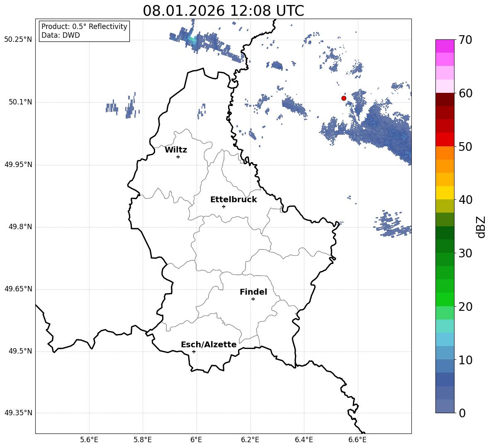The width and height of the screenshot is (491, 448).
Task: Click the longitude label '5.6°E'
Action: point(89,440)
